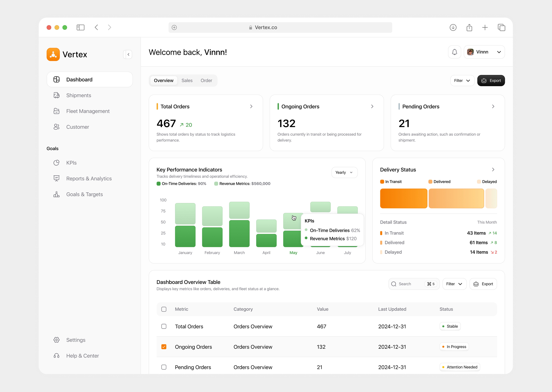Uncheck the Ongoing Orders table row

click(x=164, y=347)
